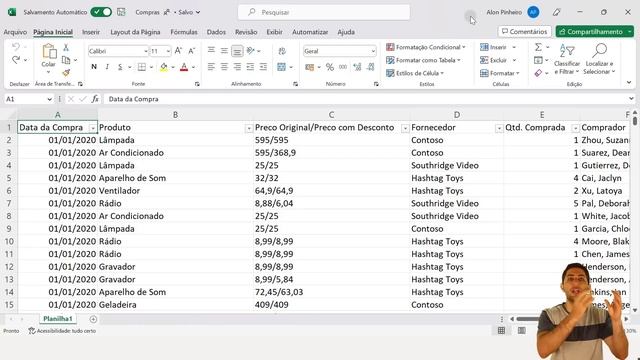Click the Increase Decimal icon
Viewport: 640px width, 360px height.
(357, 67)
